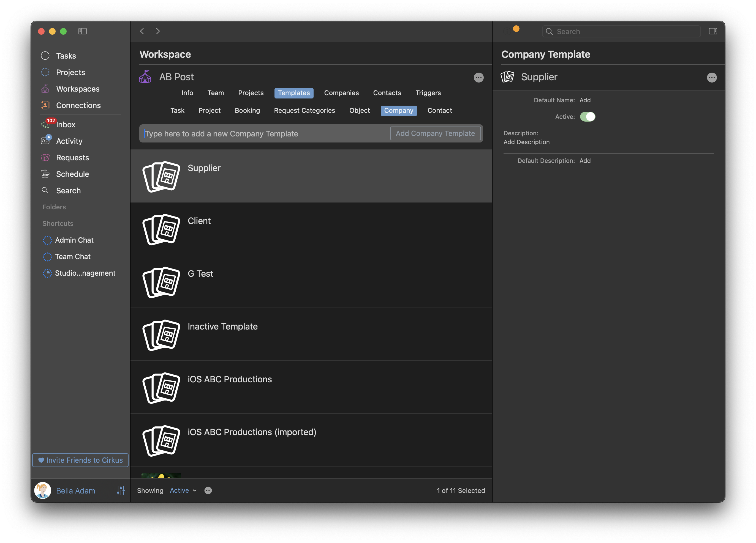This screenshot has height=543, width=756.
Task: Click Add next to Default Name
Action: [x=585, y=100]
